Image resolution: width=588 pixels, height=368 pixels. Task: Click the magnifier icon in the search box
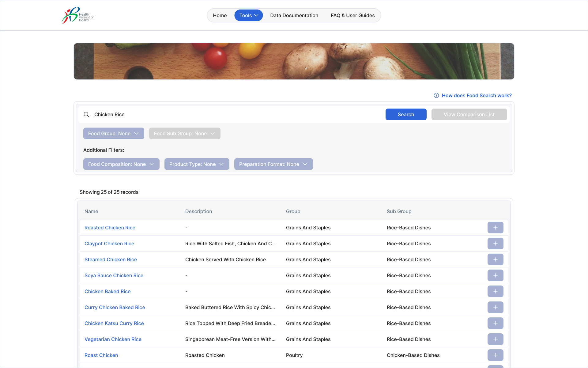[x=86, y=114]
